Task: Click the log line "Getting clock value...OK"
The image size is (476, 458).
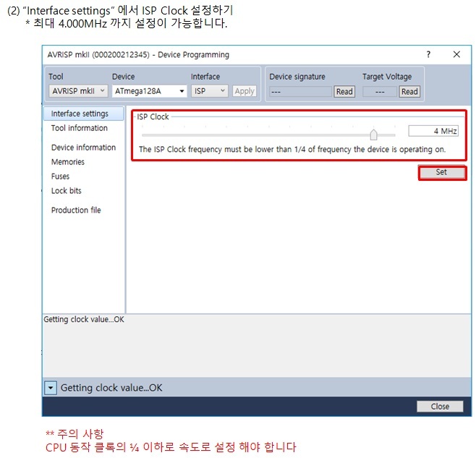Action: [x=84, y=320]
